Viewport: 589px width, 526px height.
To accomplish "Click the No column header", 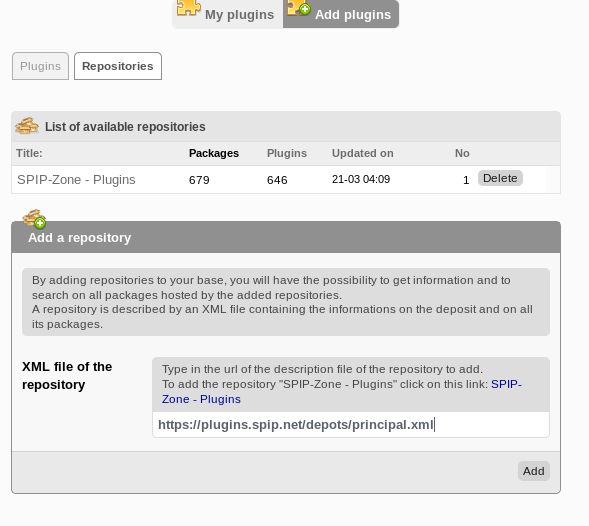I will (462, 153).
